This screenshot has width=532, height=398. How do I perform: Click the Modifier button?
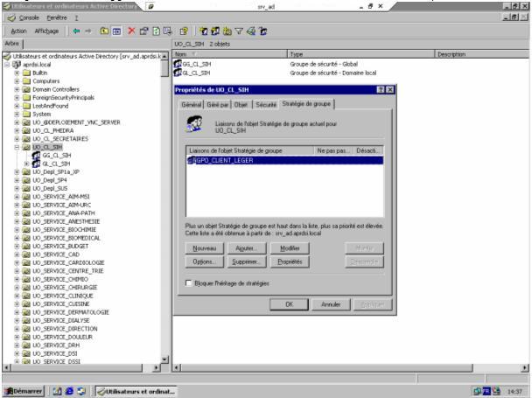click(x=290, y=248)
